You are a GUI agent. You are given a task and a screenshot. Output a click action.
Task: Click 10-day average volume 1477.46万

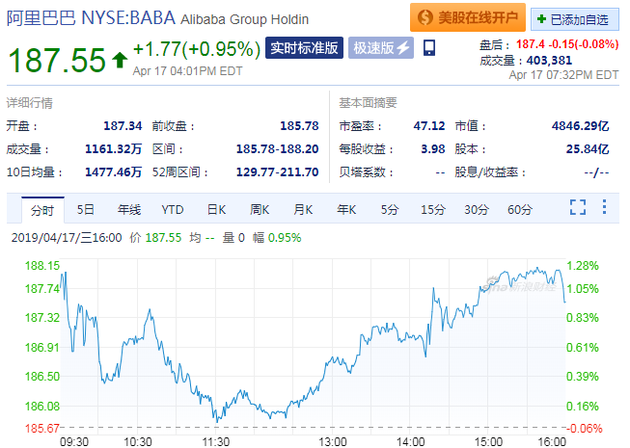(x=113, y=172)
